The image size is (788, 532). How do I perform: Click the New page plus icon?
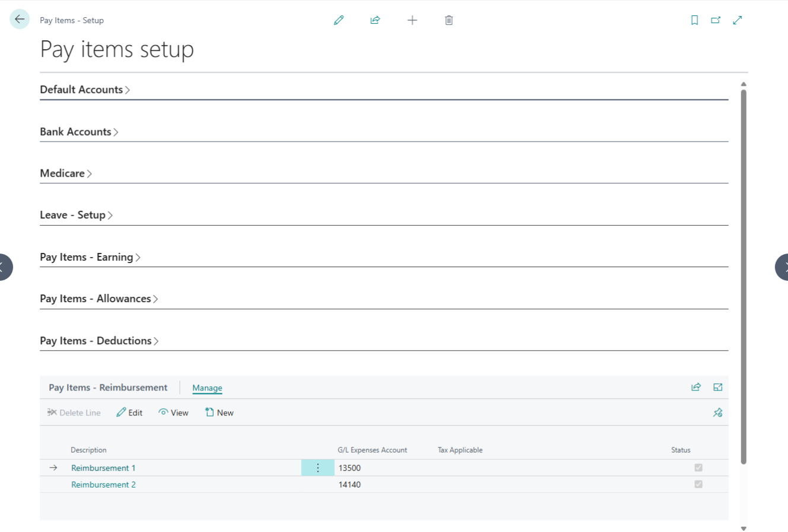pos(412,20)
